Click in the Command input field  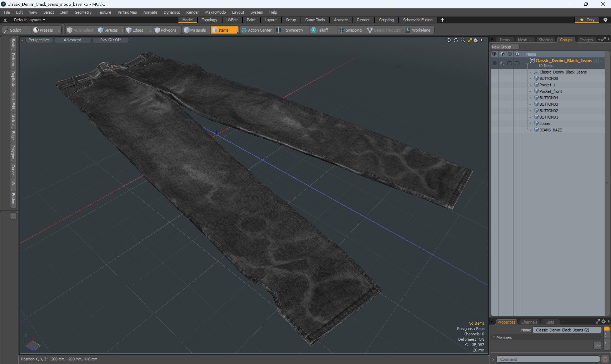tap(548, 359)
